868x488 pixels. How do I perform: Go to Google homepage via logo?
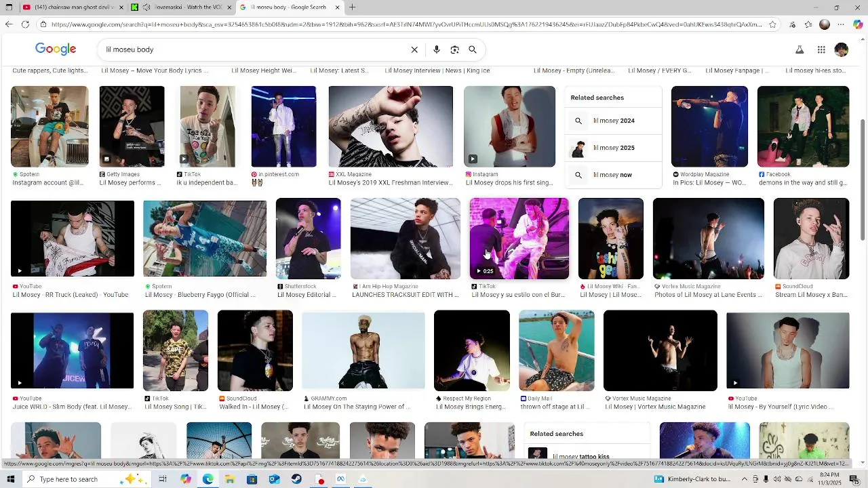point(56,49)
